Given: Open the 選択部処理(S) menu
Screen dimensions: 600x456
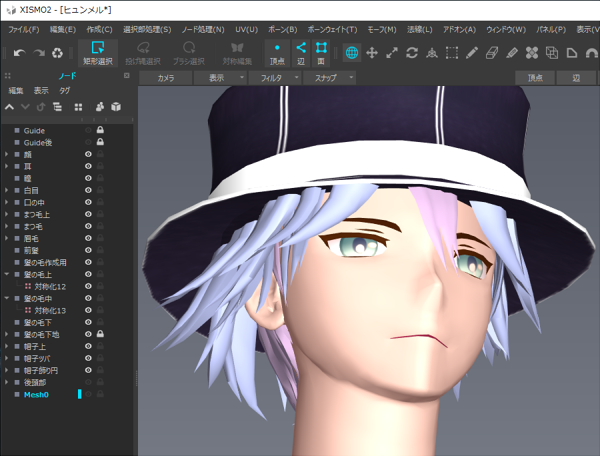Looking at the screenshot, I should [x=147, y=29].
